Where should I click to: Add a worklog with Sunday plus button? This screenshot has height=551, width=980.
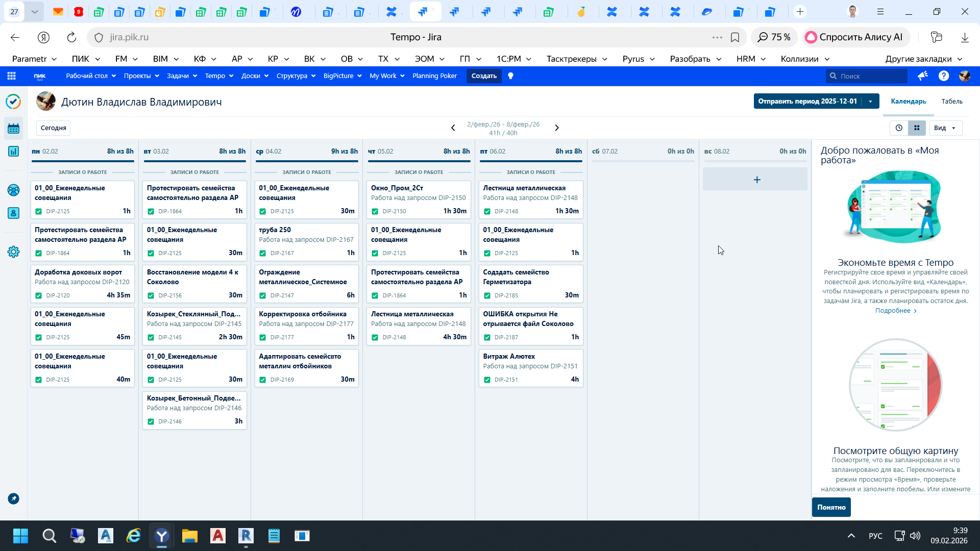(x=756, y=180)
